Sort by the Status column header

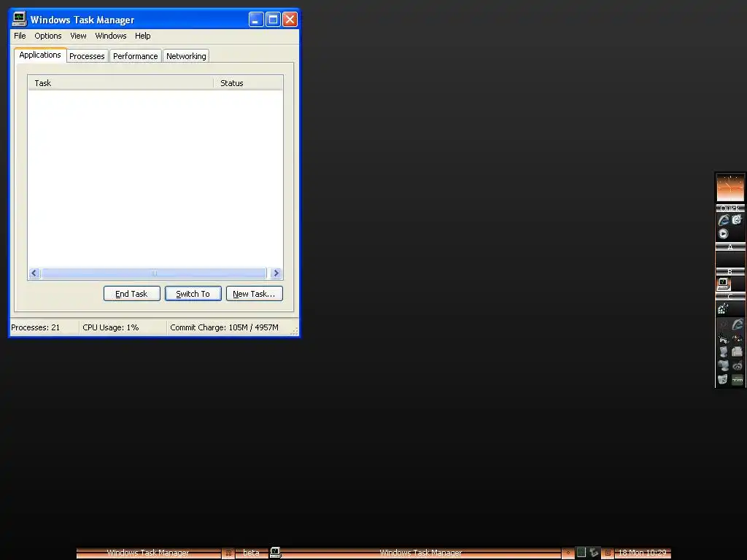click(x=248, y=83)
